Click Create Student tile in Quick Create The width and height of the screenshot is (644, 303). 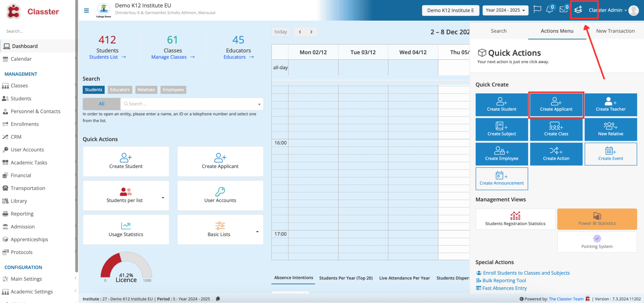[x=502, y=105]
